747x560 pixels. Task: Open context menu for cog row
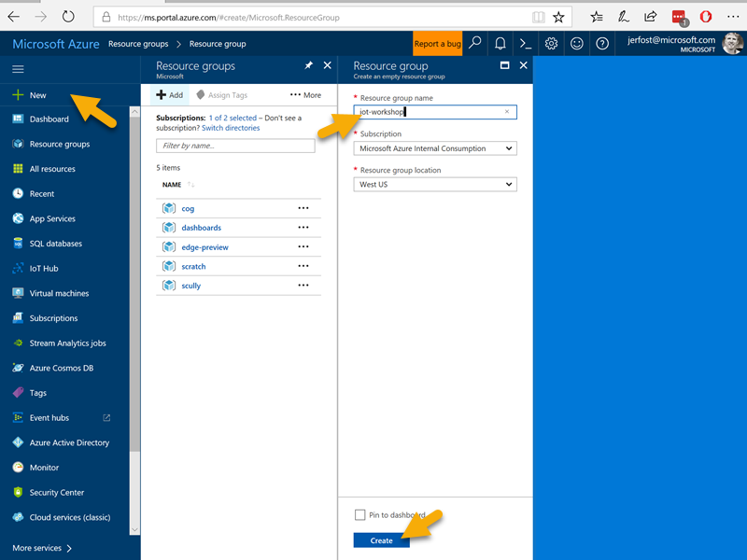point(303,208)
